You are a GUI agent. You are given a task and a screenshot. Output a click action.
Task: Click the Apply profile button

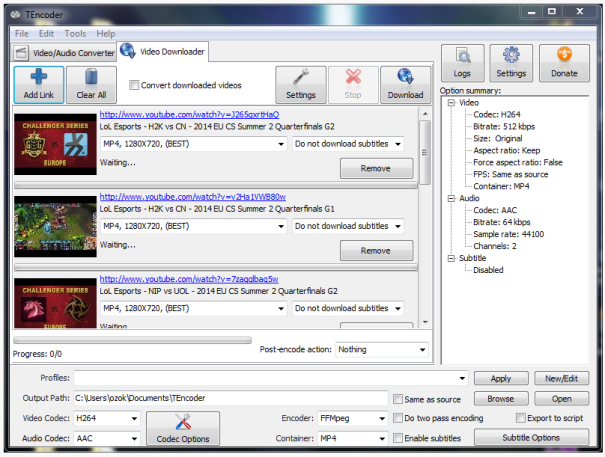501,379
